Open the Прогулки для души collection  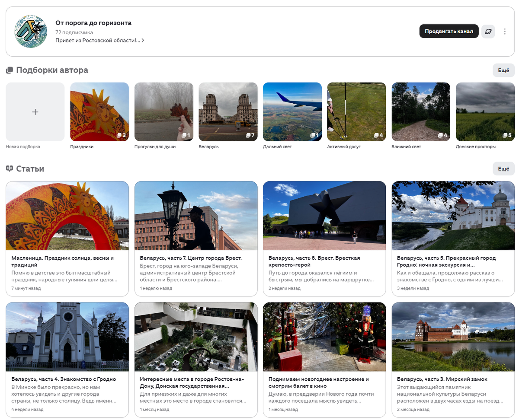pos(164,112)
